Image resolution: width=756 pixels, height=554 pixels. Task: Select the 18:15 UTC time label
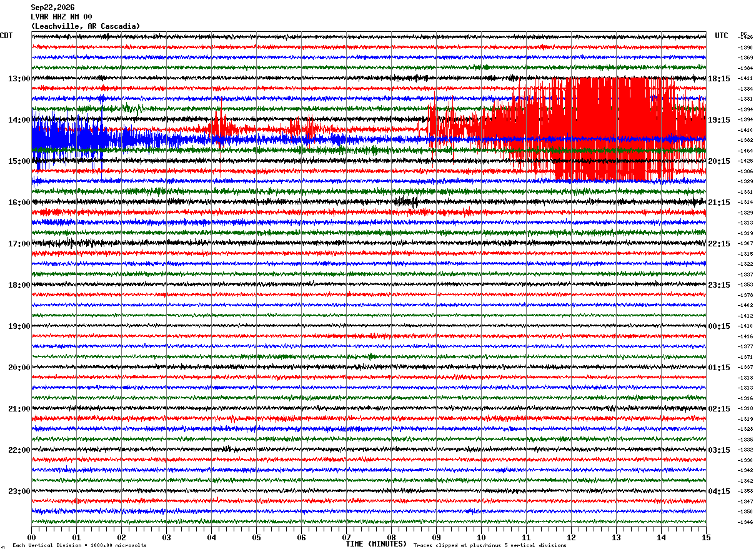(719, 78)
